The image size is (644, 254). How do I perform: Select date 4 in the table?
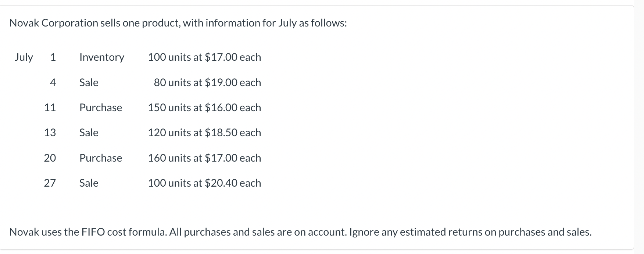pyautogui.click(x=53, y=82)
